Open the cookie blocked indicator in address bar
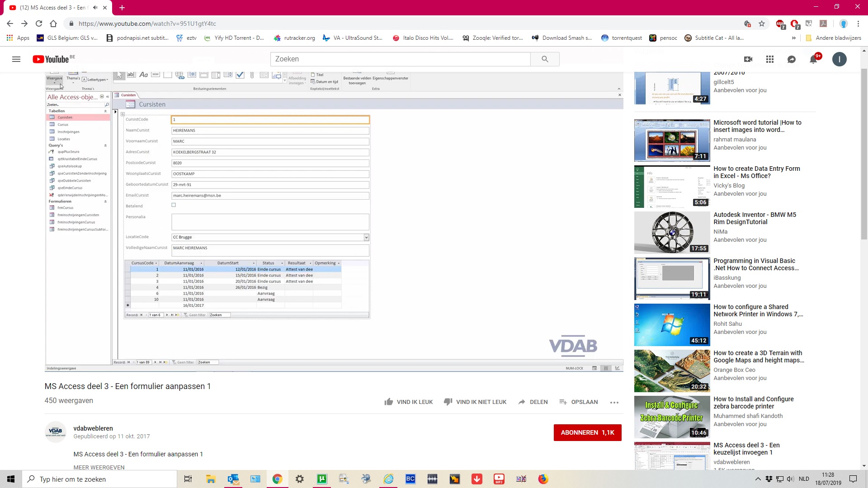 tap(747, 23)
